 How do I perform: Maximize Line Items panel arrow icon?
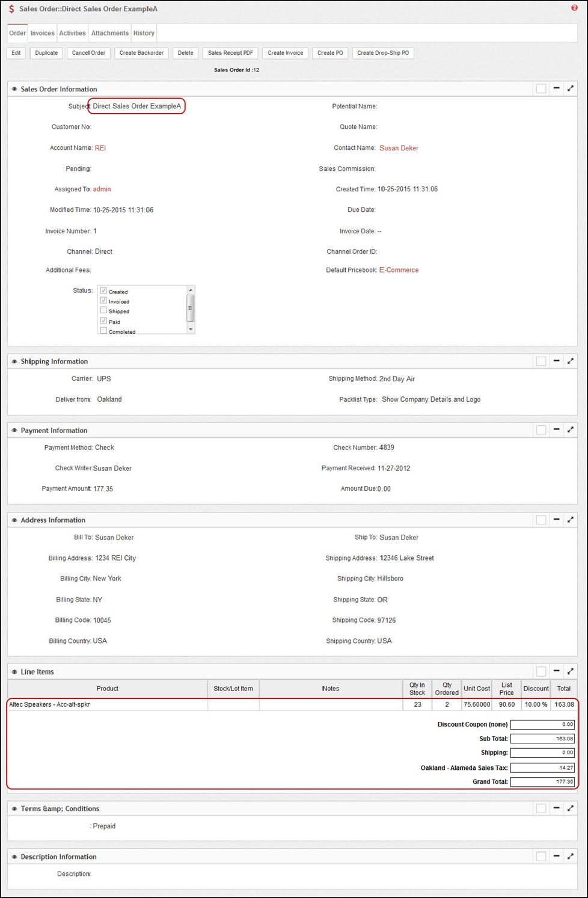tap(571, 671)
